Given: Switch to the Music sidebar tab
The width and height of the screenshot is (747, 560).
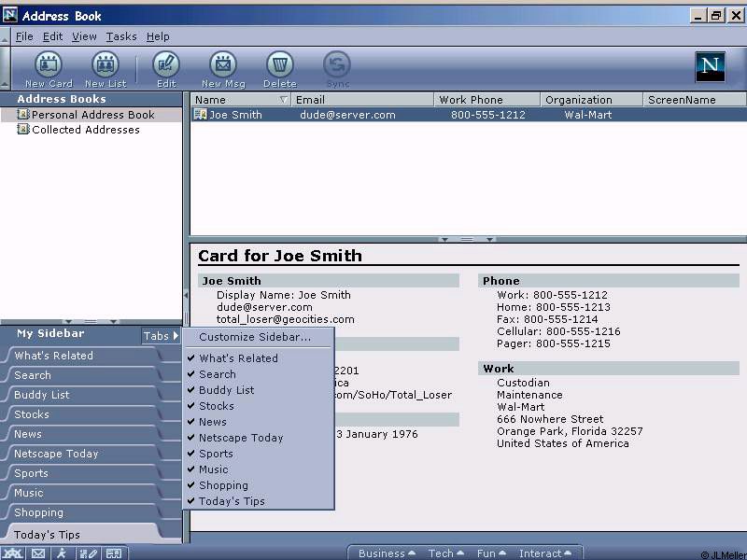Looking at the screenshot, I should 83,493.
